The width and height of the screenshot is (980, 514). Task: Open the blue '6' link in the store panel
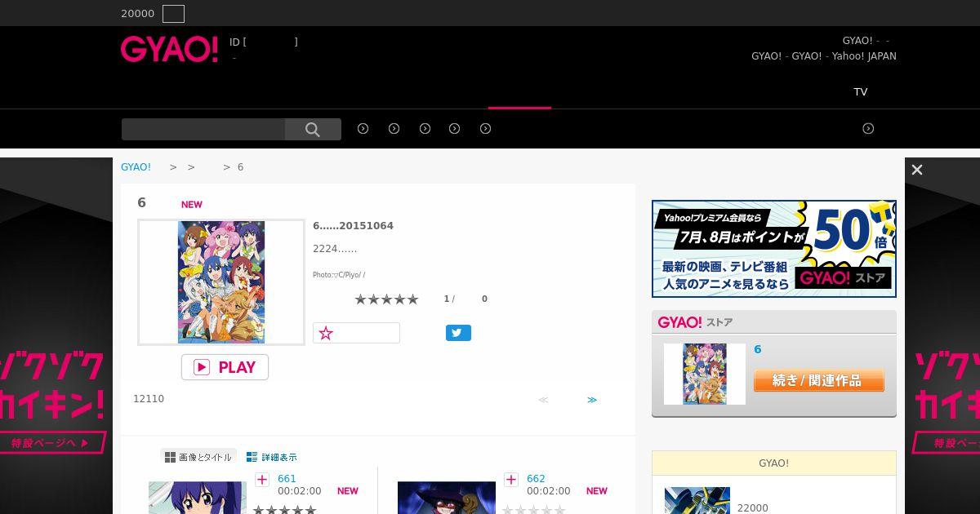[x=758, y=349]
